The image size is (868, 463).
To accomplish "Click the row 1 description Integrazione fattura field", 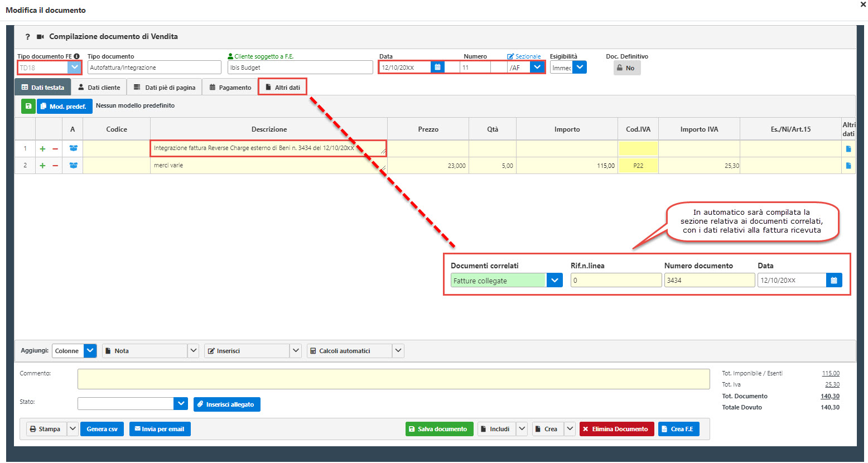I will tap(268, 148).
